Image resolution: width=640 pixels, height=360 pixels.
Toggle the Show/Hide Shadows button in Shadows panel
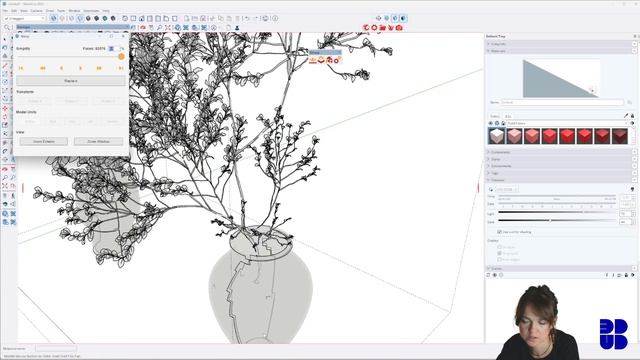[x=491, y=189]
